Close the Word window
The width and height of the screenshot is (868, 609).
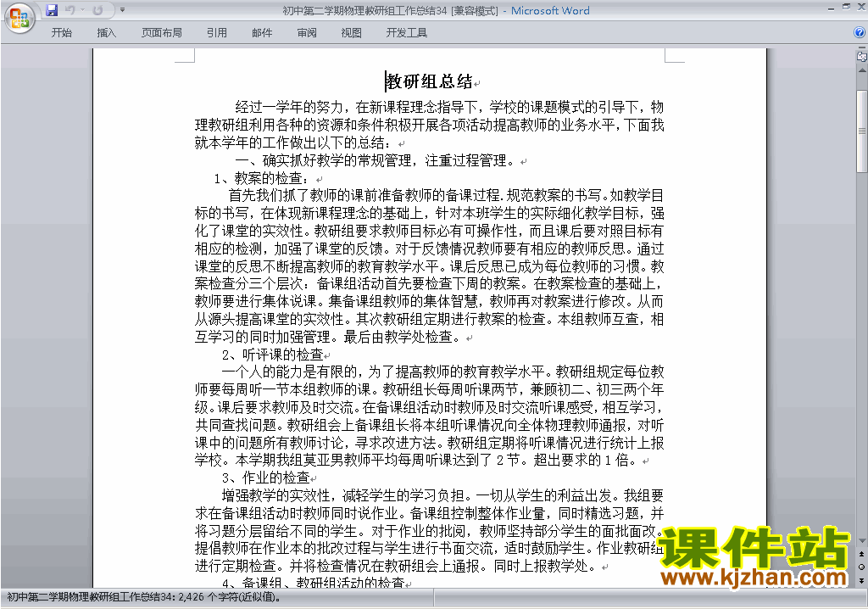point(861,8)
